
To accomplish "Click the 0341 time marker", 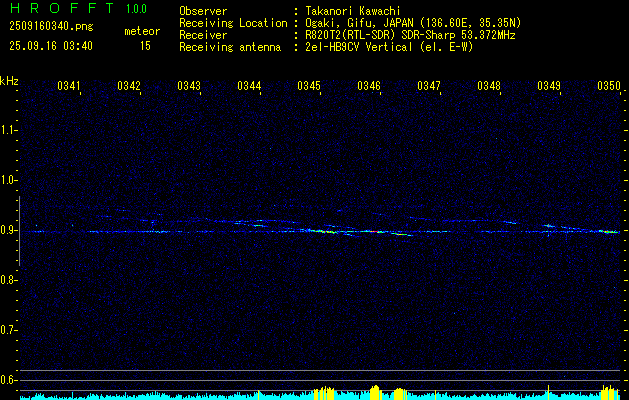I will (x=69, y=86).
